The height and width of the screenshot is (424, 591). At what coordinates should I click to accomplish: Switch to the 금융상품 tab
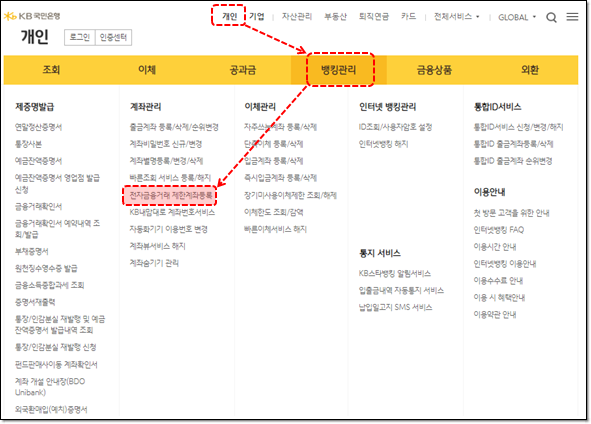point(434,70)
